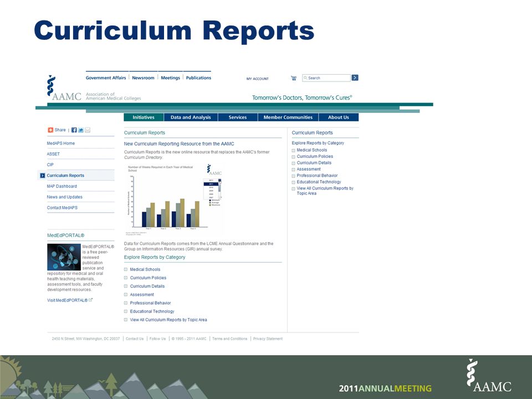Expand Medical Schools in main category list

(x=145, y=269)
